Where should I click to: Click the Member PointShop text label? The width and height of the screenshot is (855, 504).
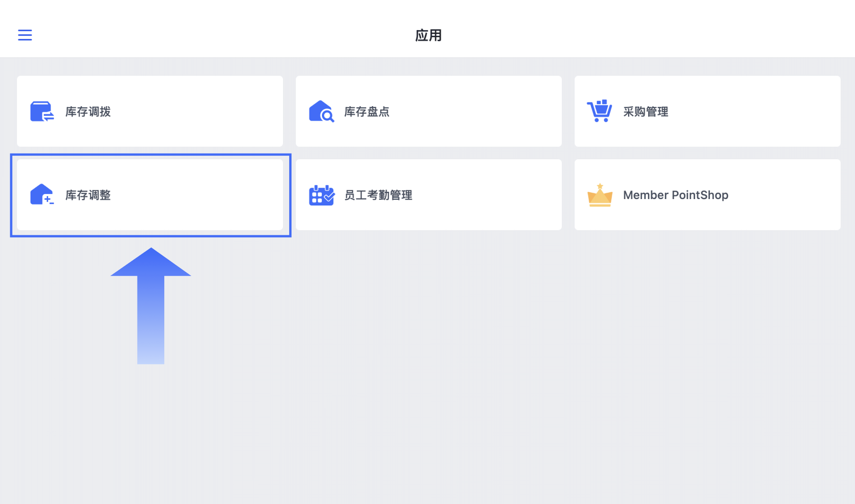[675, 195]
